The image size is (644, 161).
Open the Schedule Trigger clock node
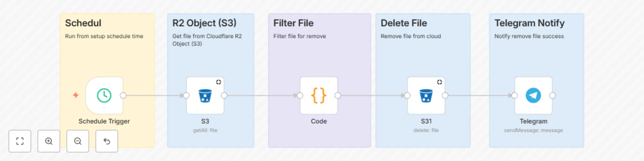coord(104,96)
